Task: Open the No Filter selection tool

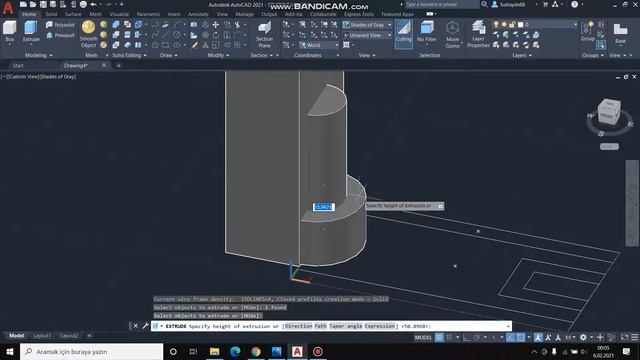Action: (427, 32)
